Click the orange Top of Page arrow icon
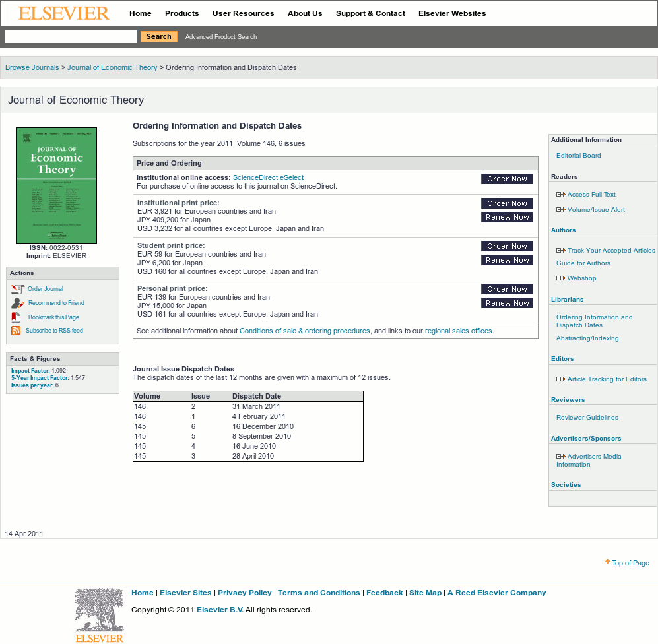Screen dimensions: 658x644 coord(608,562)
